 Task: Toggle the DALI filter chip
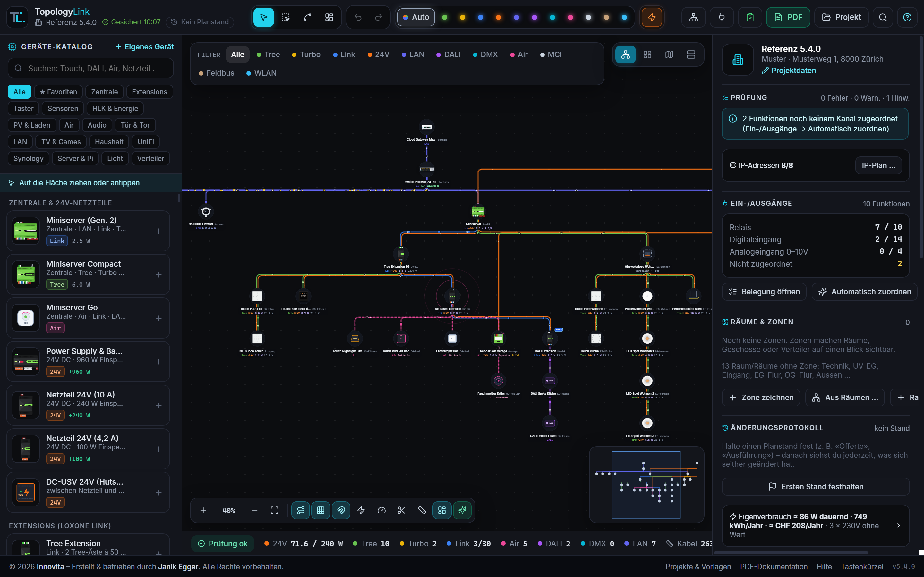(x=448, y=54)
